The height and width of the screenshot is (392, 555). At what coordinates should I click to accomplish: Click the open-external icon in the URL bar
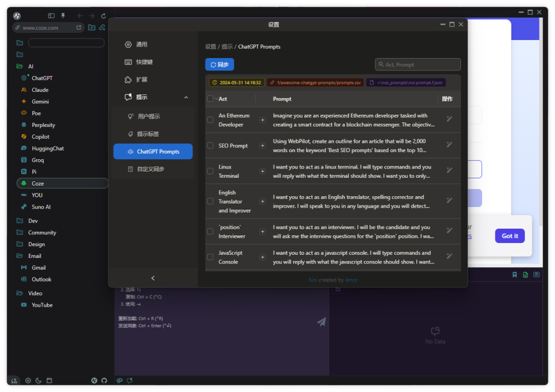[79, 27]
